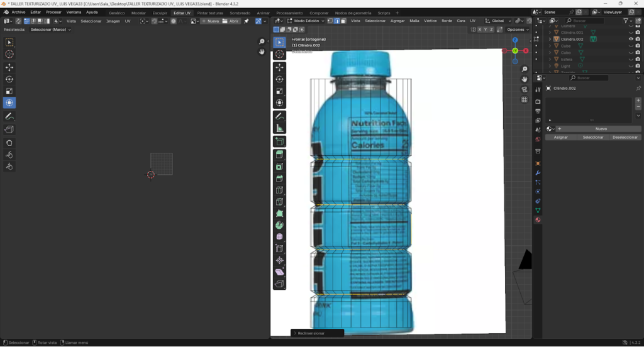Click the Abrir image button
The width and height of the screenshot is (644, 347).
231,21
